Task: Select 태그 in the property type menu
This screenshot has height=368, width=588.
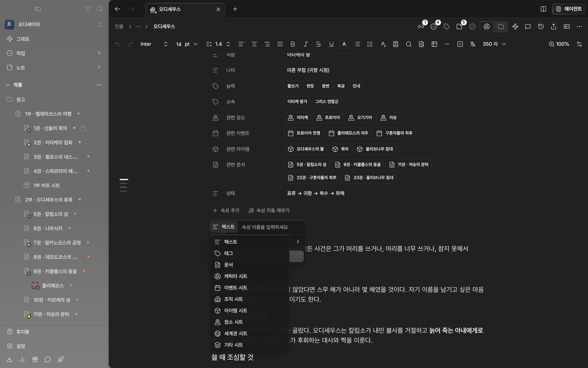Action: pyautogui.click(x=249, y=253)
